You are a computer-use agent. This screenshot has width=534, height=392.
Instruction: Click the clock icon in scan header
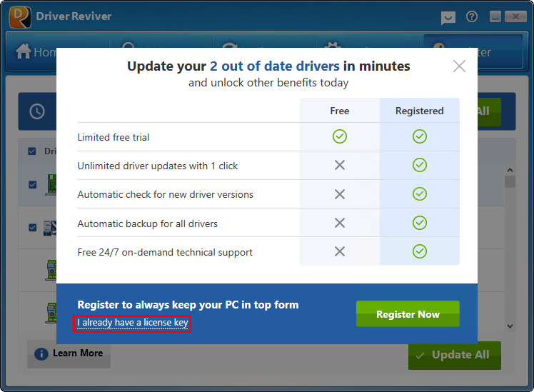pos(37,111)
